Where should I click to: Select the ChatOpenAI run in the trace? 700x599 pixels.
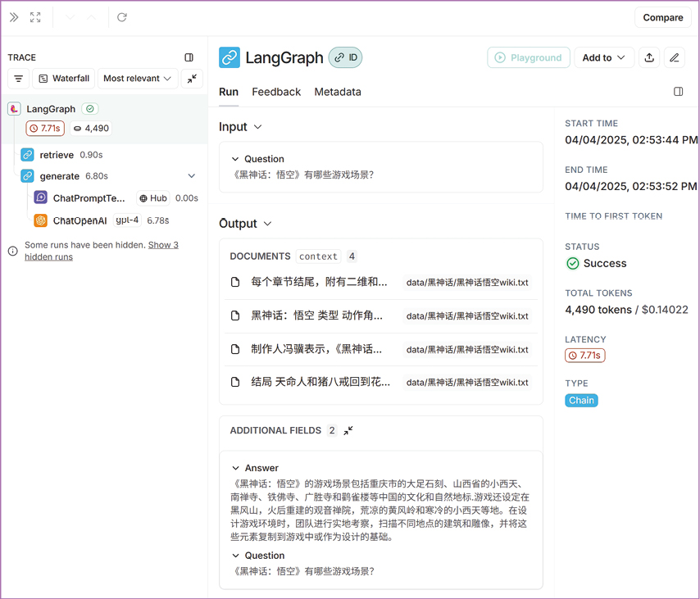(x=80, y=220)
